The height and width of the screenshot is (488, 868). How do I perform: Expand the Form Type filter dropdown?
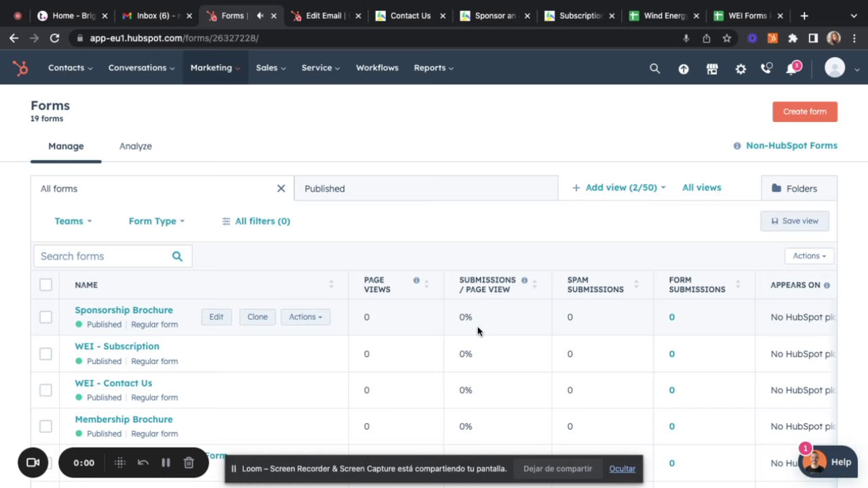pyautogui.click(x=157, y=221)
